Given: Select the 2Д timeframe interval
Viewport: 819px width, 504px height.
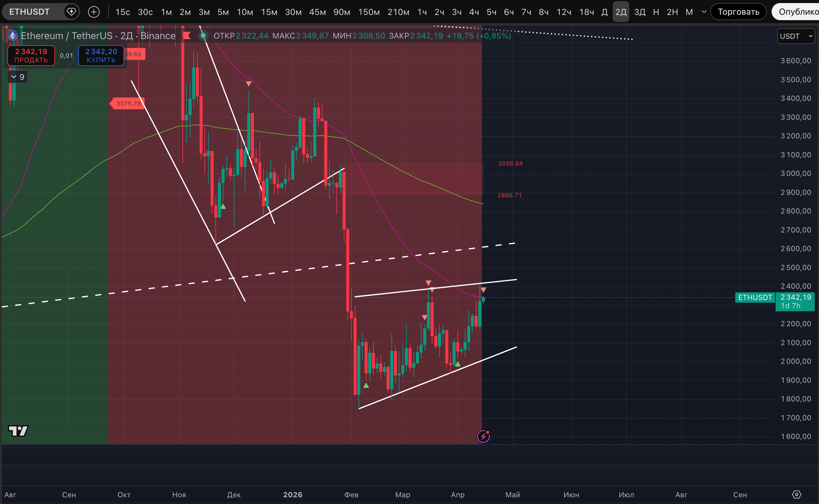Looking at the screenshot, I should pyautogui.click(x=621, y=12).
